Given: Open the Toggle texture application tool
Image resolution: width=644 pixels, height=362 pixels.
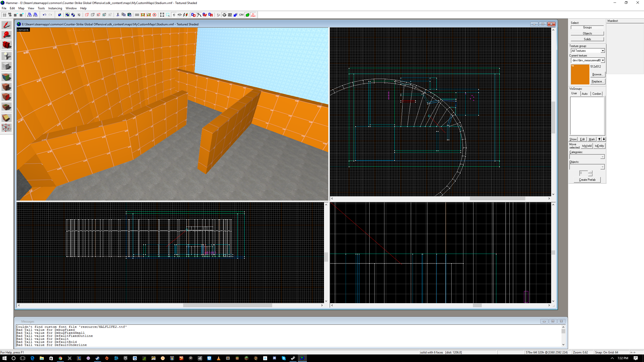Looking at the screenshot, I should pos(7,77).
